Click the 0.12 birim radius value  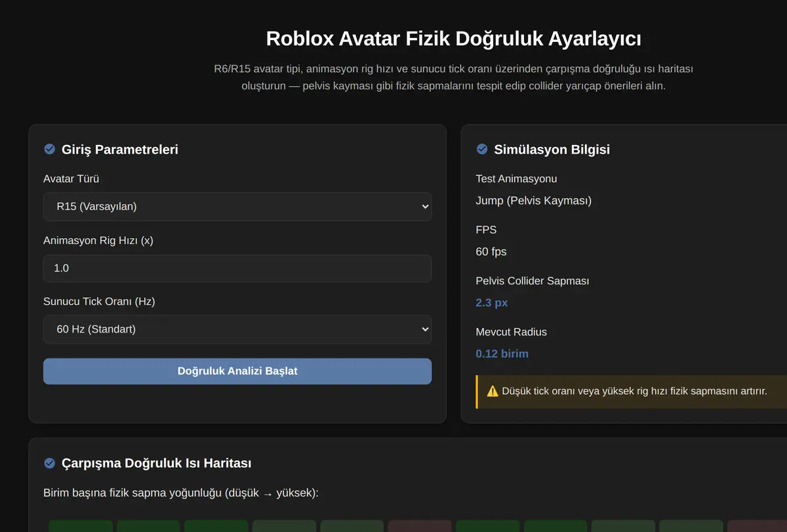coord(502,354)
